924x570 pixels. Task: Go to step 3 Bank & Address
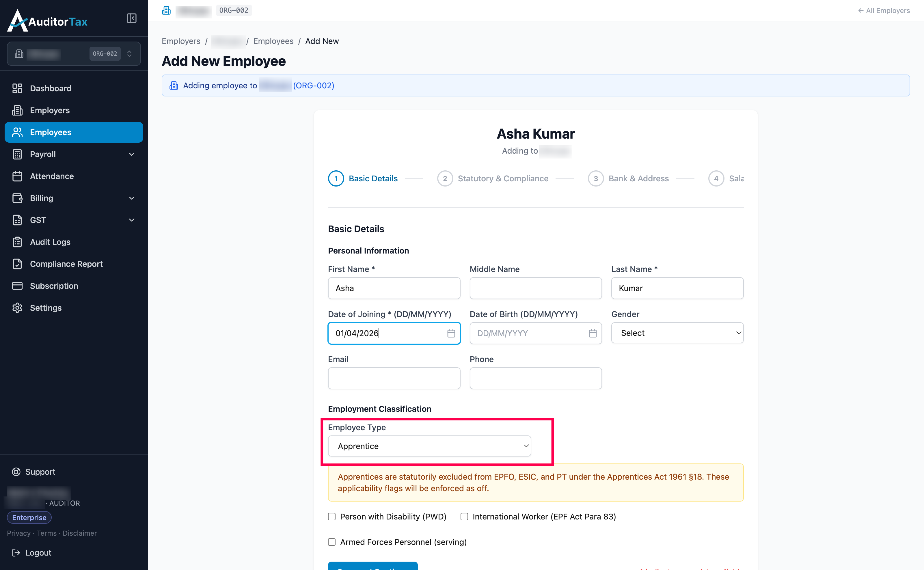(628, 178)
